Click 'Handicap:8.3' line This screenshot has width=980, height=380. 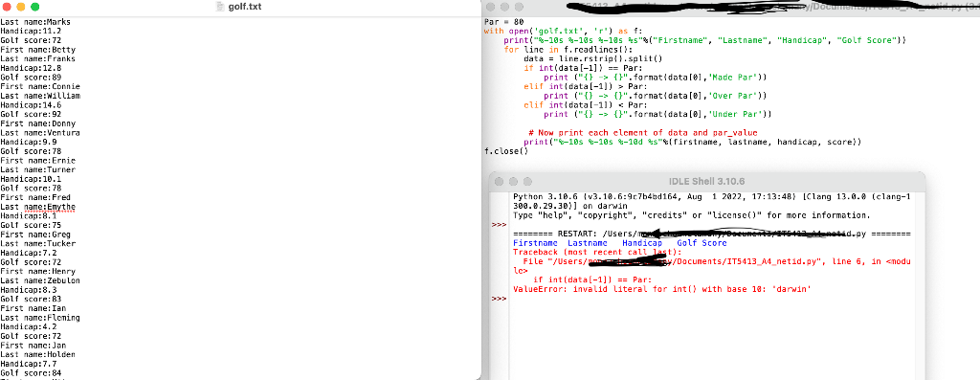(29, 290)
